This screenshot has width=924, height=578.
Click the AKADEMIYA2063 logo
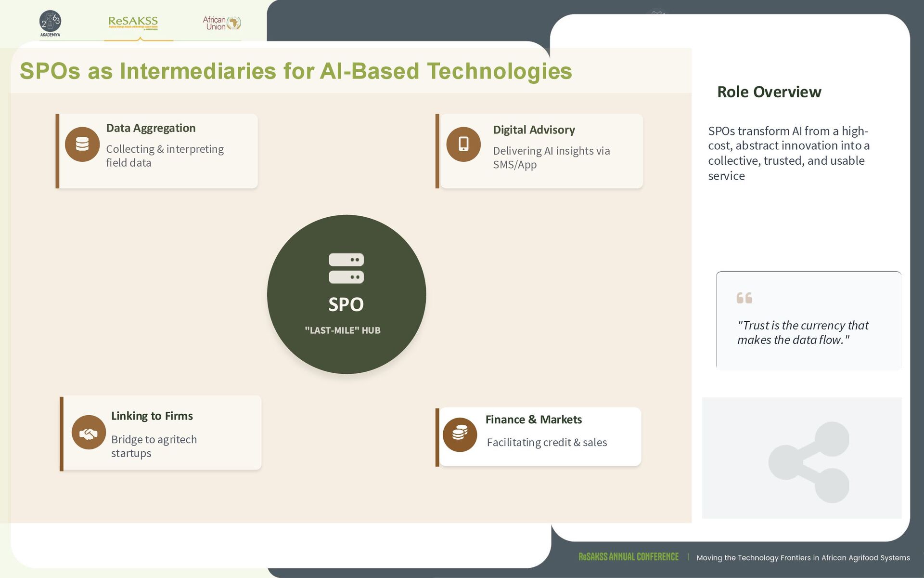(x=50, y=23)
